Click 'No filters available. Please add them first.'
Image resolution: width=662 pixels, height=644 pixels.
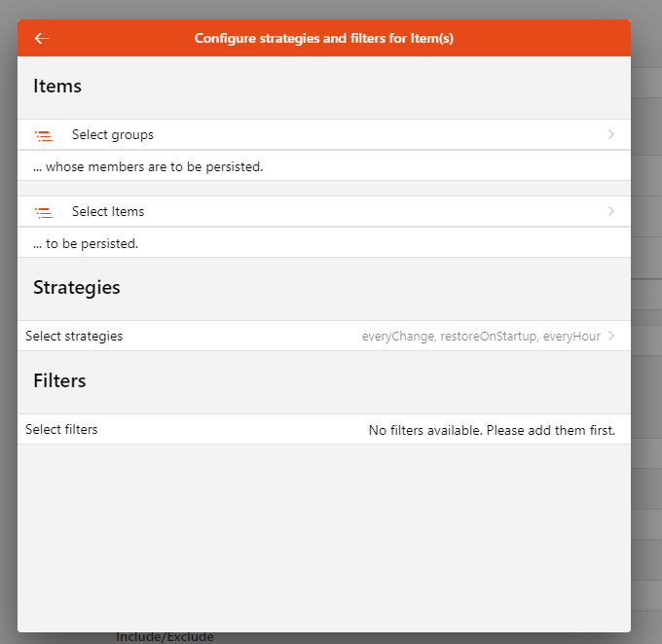(492, 430)
